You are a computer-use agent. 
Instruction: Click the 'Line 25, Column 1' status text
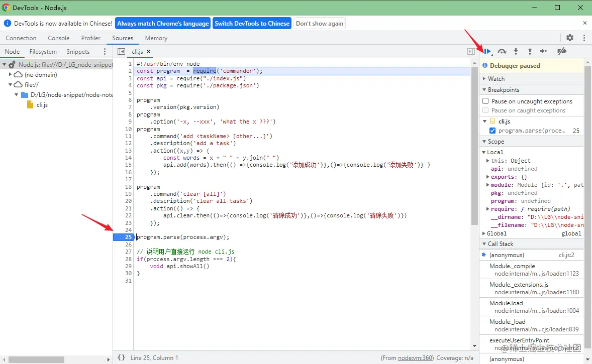coord(154,358)
